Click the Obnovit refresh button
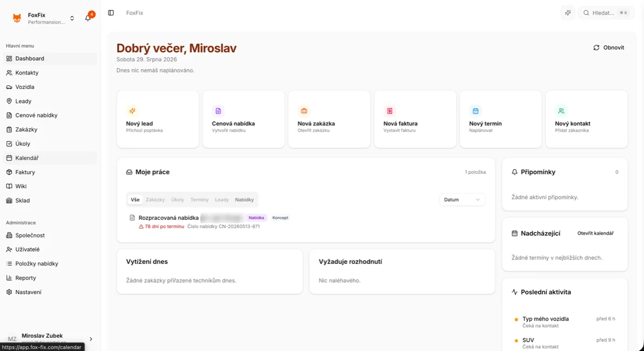This screenshot has width=644, height=351. [609, 48]
